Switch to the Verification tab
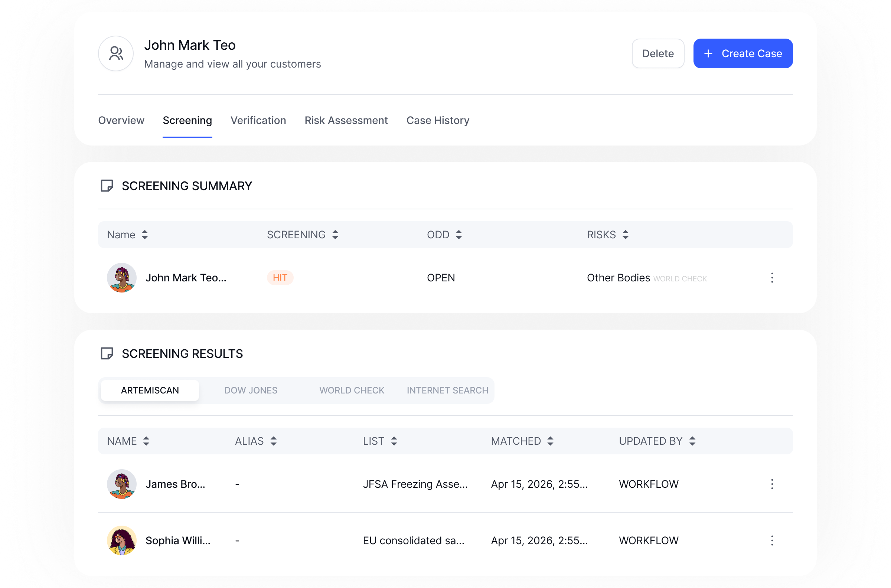Image resolution: width=891 pixels, height=588 pixels. click(x=258, y=120)
